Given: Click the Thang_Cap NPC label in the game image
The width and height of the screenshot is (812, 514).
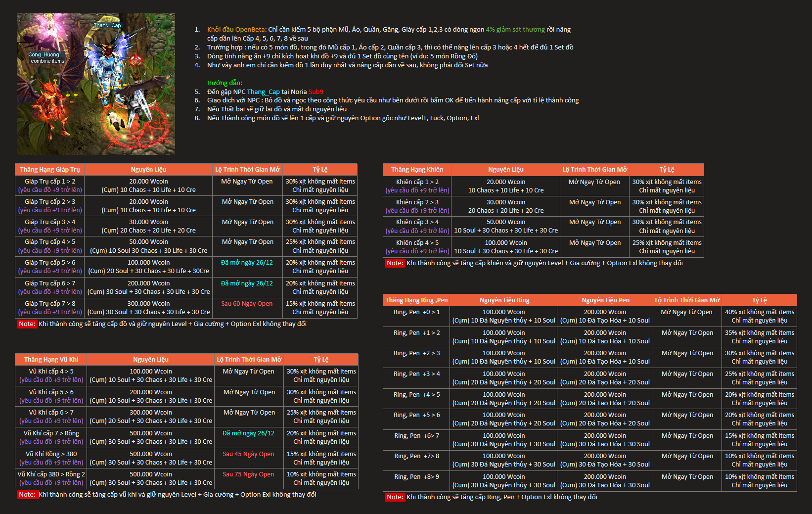Looking at the screenshot, I should [107, 25].
